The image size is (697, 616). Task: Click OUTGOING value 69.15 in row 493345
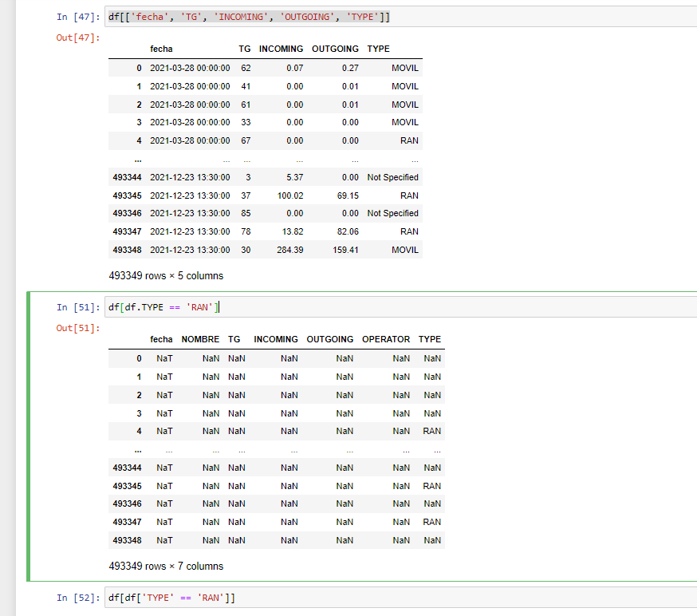(348, 195)
